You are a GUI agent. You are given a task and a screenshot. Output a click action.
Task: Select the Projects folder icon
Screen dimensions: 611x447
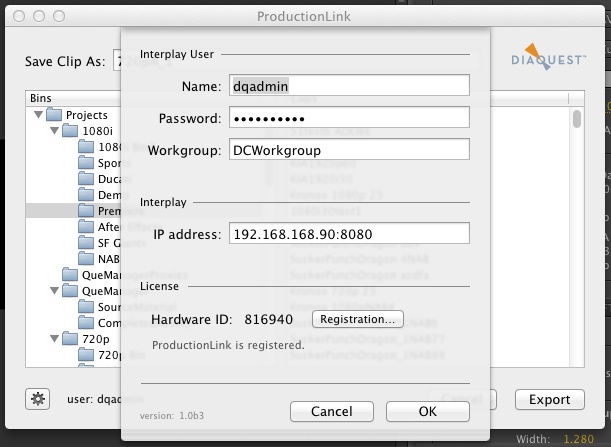[x=54, y=115]
